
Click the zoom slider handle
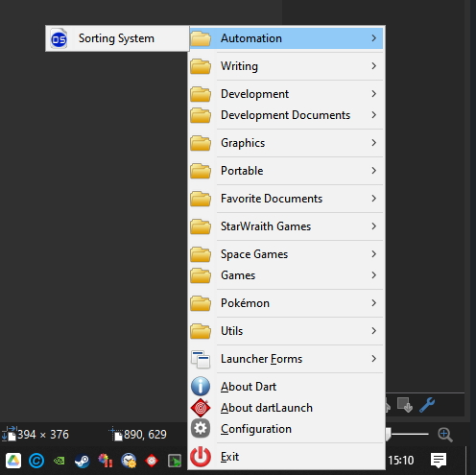coord(388,434)
